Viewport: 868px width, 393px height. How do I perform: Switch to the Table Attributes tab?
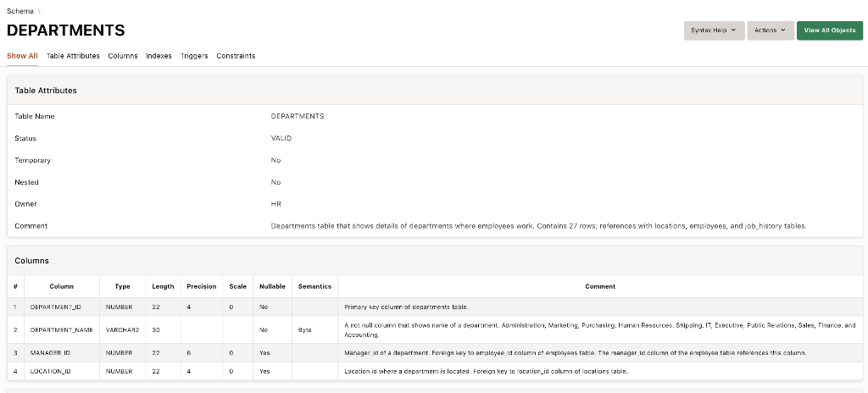pos(73,56)
